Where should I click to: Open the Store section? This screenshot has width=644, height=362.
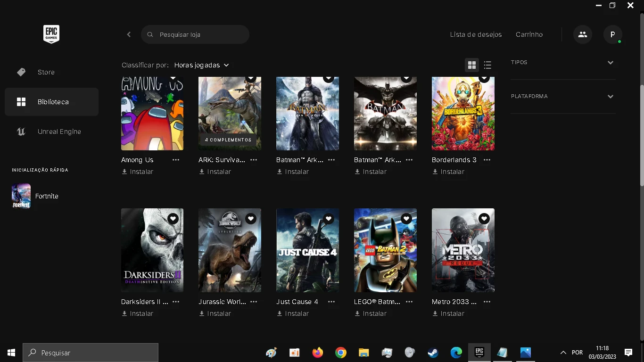[51, 72]
